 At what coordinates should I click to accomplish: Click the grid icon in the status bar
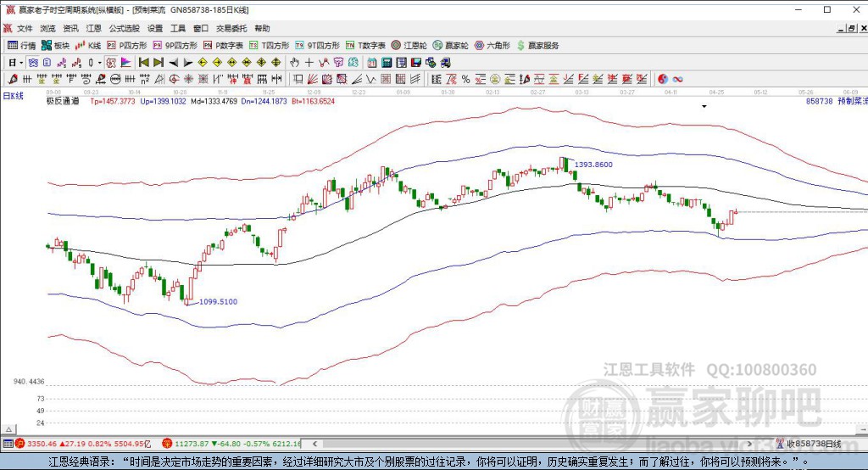8,444
